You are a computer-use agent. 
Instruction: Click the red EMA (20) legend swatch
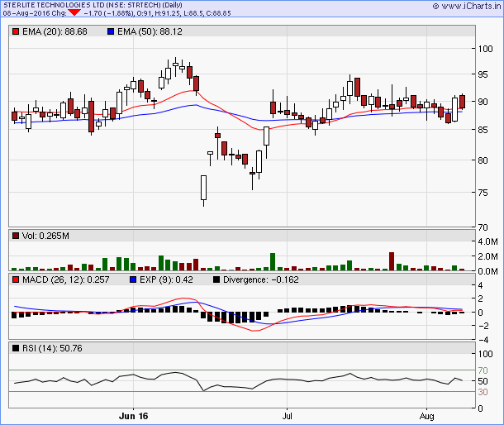click(16, 31)
